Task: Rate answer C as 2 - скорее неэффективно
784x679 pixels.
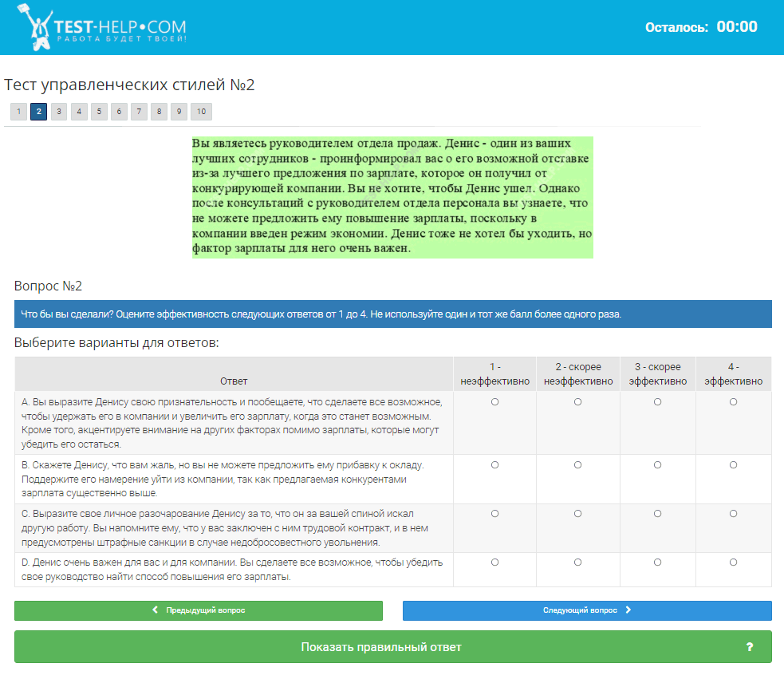Action: [578, 513]
